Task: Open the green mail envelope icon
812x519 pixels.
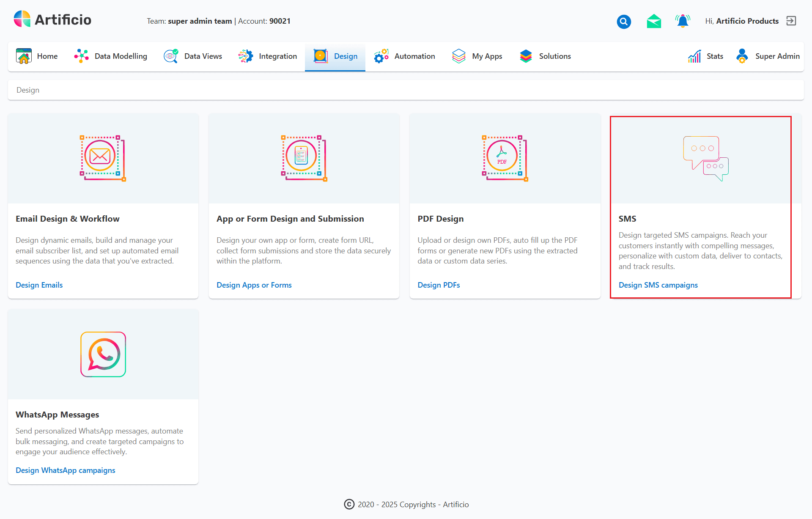Action: 654,21
